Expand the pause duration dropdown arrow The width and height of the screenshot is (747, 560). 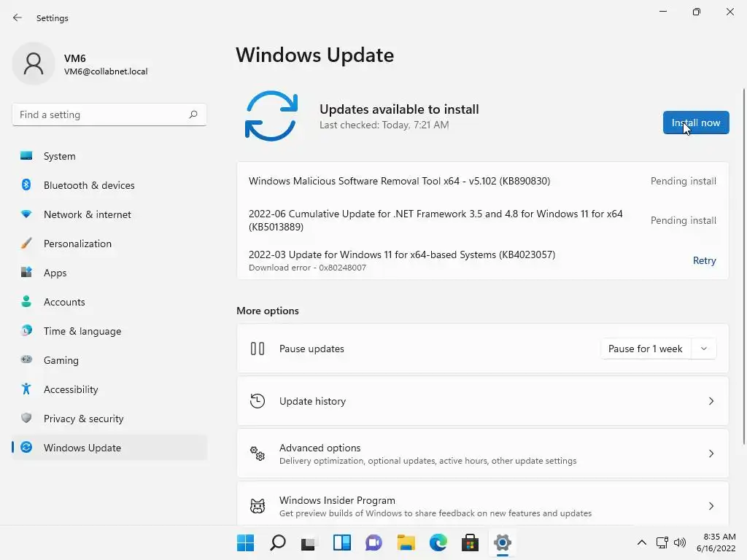pos(704,349)
